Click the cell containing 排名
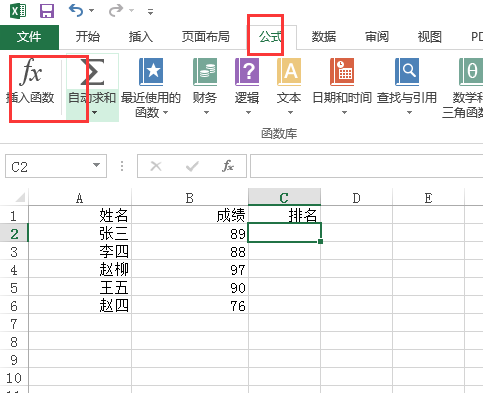This screenshot has width=483, height=393. click(284, 215)
